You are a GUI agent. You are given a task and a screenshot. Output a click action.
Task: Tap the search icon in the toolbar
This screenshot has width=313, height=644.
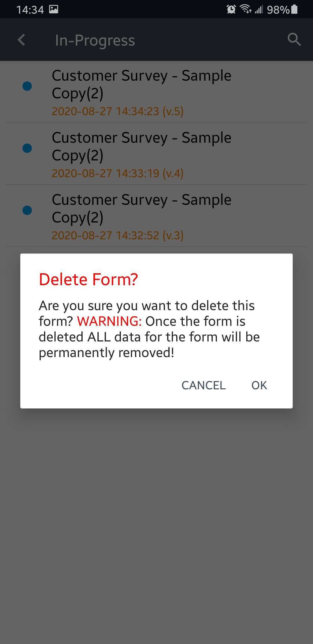click(294, 39)
